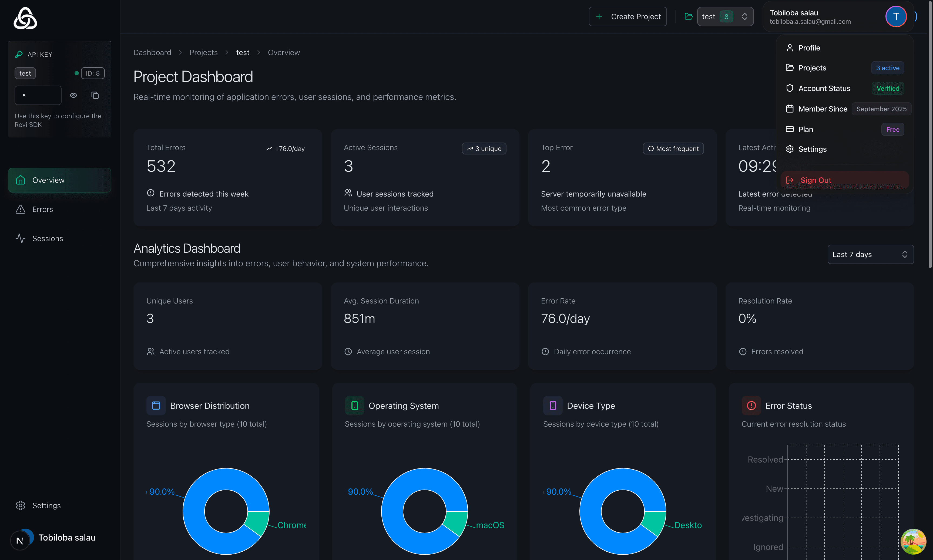The image size is (933, 560).
Task: Click the Revi logo in top left
Action: tap(25, 18)
